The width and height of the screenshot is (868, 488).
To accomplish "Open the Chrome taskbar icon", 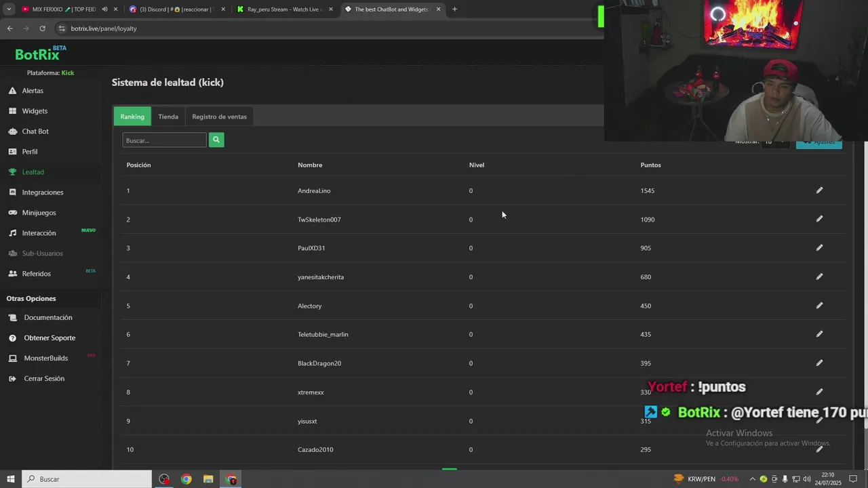I will coord(186,479).
